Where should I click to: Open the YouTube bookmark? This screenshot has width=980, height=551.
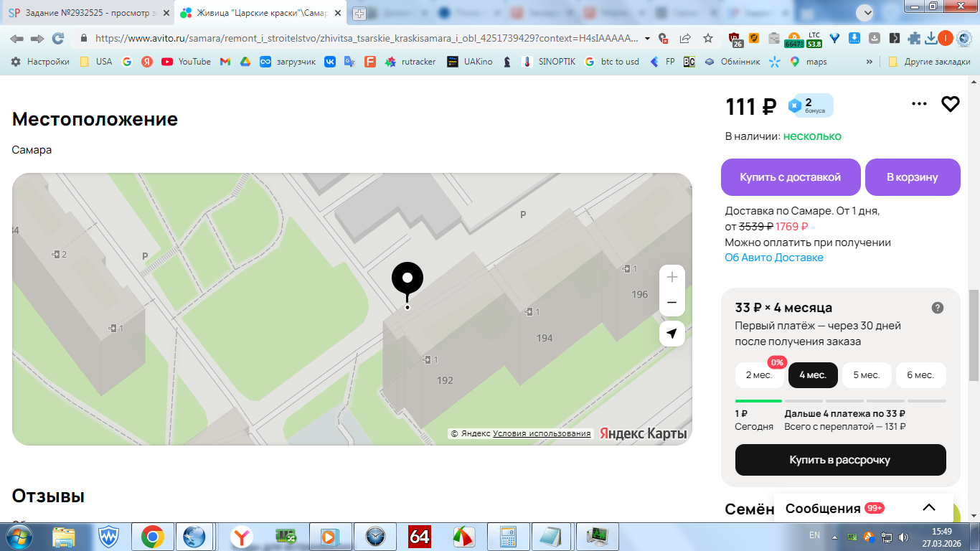pos(186,62)
